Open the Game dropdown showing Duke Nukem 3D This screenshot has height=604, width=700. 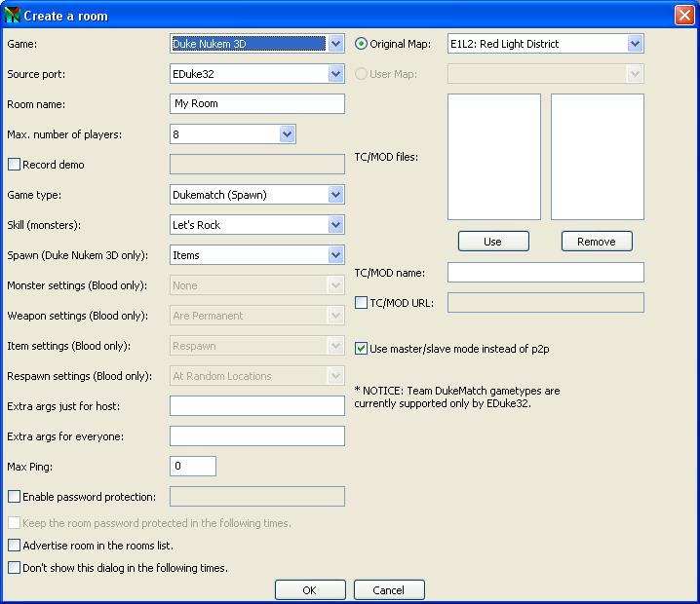257,44
